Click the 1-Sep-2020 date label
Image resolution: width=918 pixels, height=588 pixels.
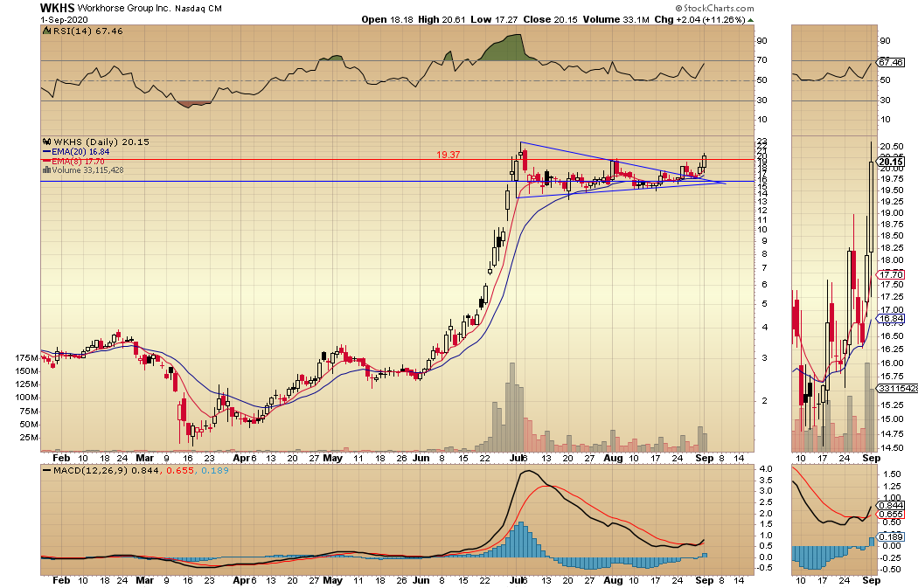coord(64,19)
